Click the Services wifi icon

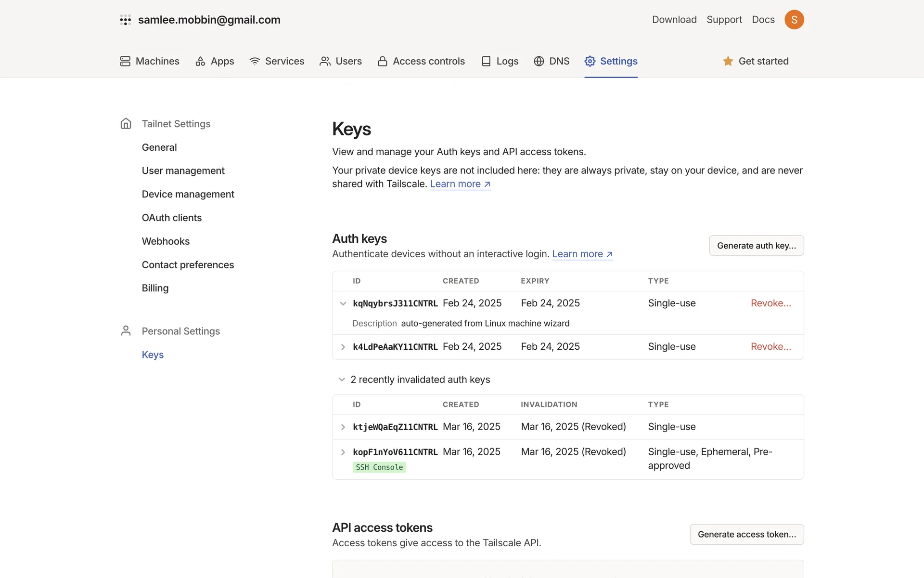point(255,61)
